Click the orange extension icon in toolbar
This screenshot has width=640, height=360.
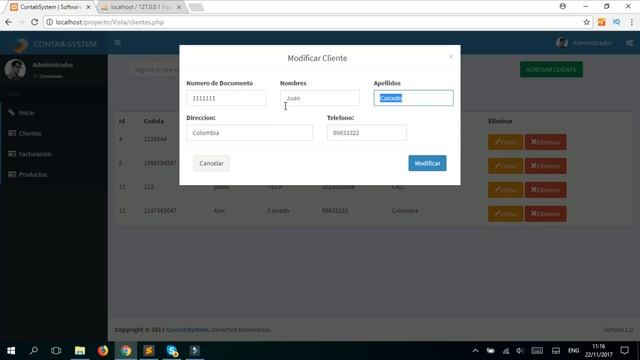(x=601, y=22)
